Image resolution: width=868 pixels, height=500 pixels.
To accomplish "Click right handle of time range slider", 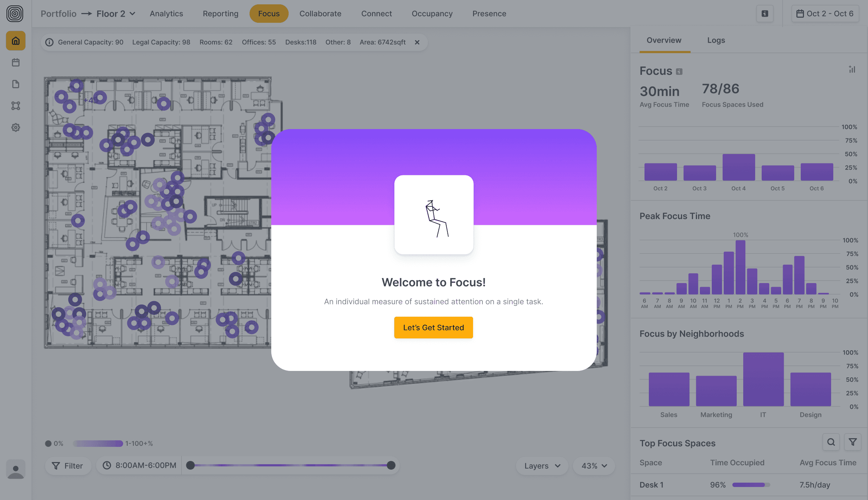I will 391,466.
